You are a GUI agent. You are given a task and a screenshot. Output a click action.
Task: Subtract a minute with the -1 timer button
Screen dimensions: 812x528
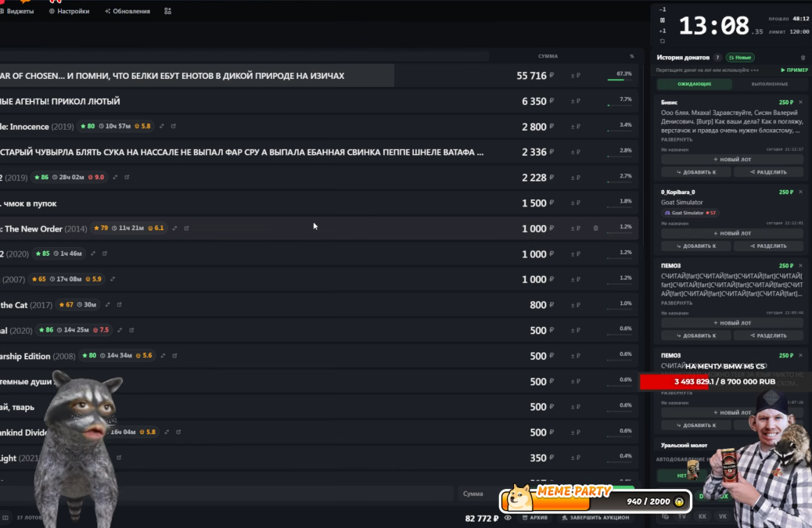(663, 9)
